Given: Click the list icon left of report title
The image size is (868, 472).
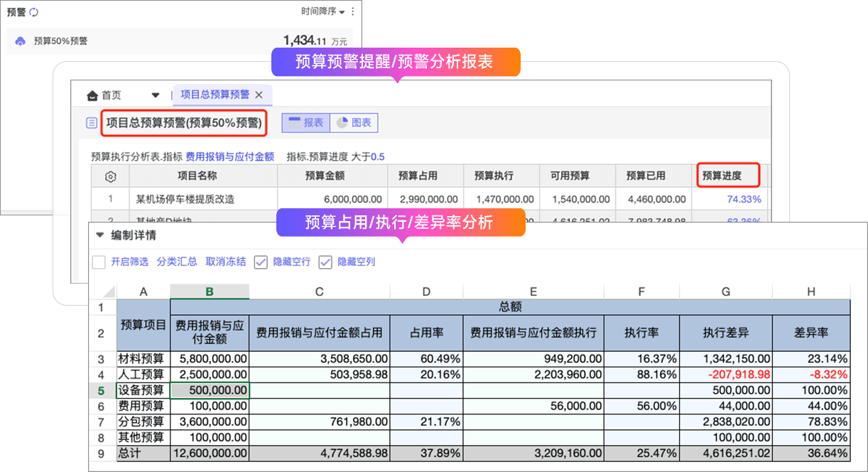Looking at the screenshot, I should tap(92, 123).
